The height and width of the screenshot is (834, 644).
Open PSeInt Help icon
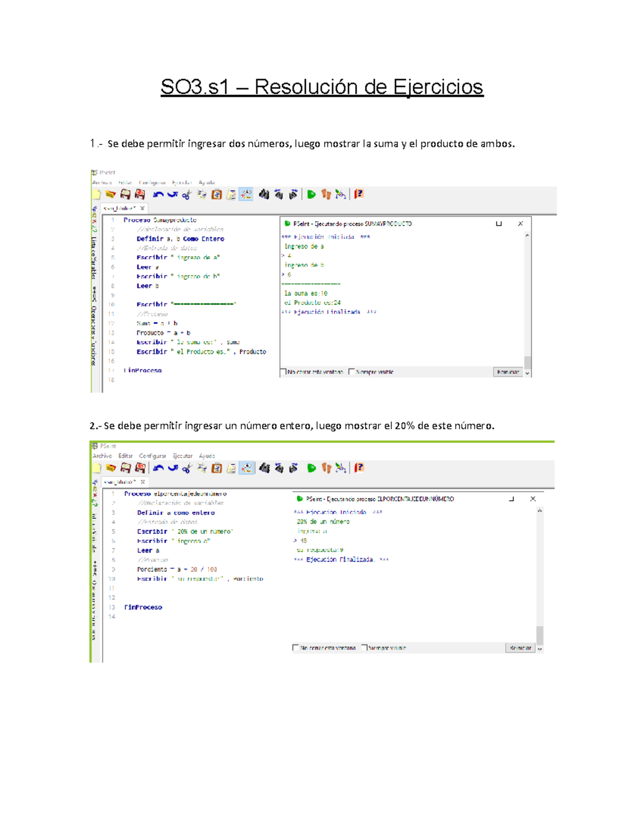click(x=358, y=194)
